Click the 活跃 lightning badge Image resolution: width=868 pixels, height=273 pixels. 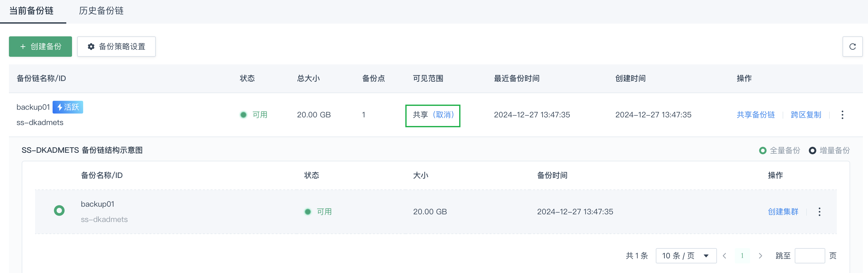68,107
